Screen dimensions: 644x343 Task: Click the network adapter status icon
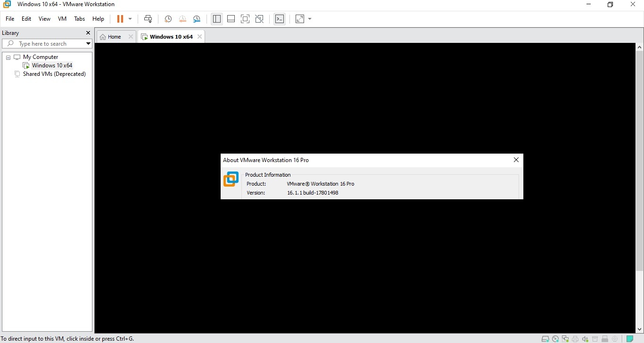click(x=565, y=339)
